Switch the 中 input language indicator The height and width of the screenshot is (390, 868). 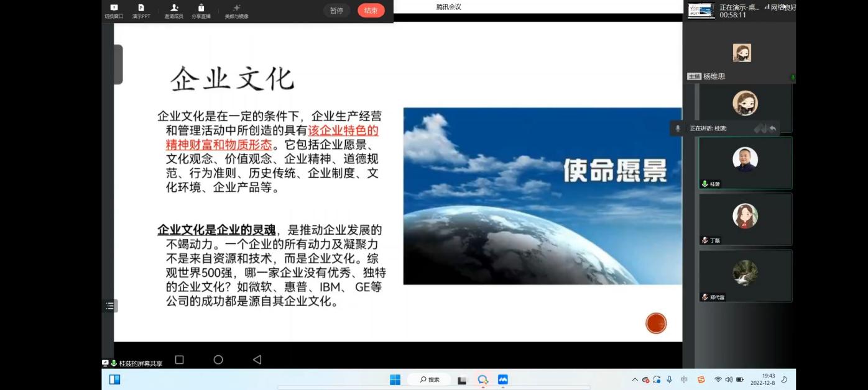[685, 379]
